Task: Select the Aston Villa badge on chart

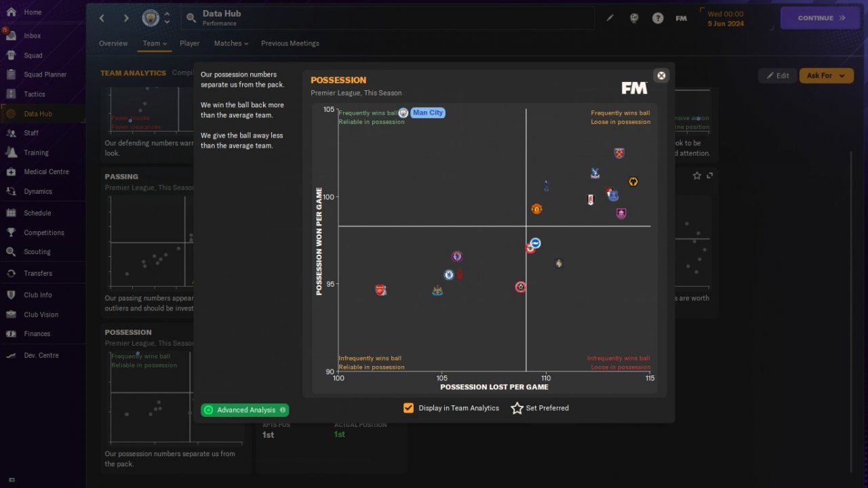Action: (x=457, y=256)
